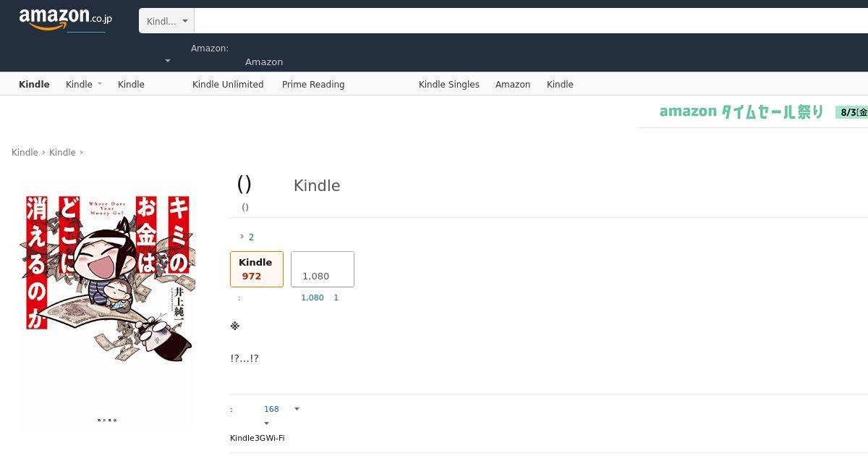Click the Kindle label beside the title

pyautogui.click(x=317, y=185)
